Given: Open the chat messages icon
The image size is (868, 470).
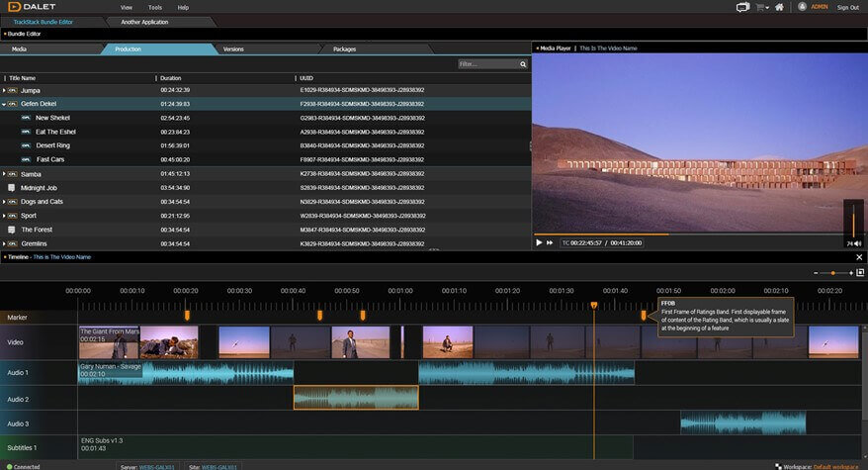Looking at the screenshot, I should tap(743, 7).
